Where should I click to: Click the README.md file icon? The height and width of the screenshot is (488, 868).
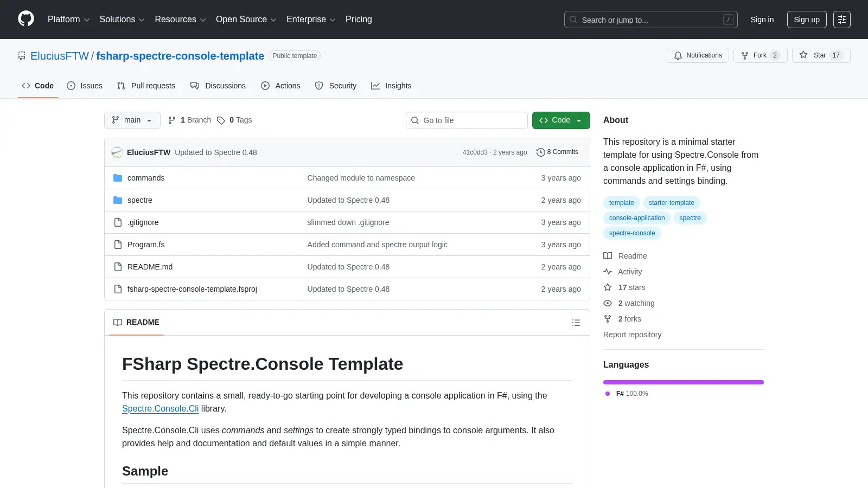click(x=118, y=267)
